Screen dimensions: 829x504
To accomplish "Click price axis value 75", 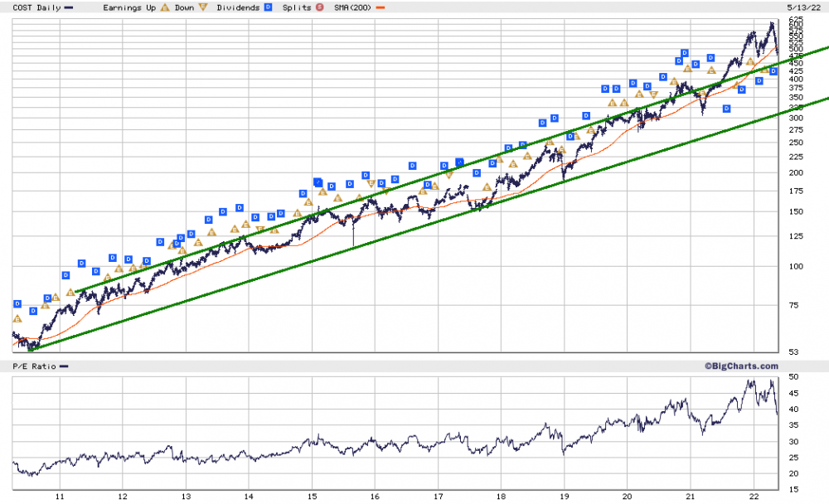I will (793, 305).
